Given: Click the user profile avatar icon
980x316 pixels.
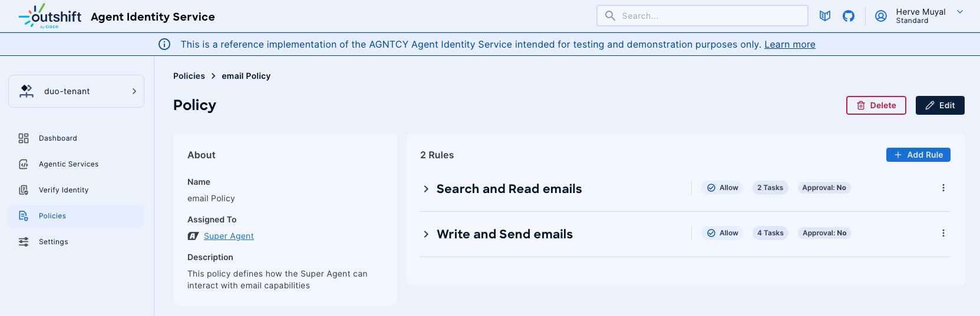Looking at the screenshot, I should click(x=881, y=16).
